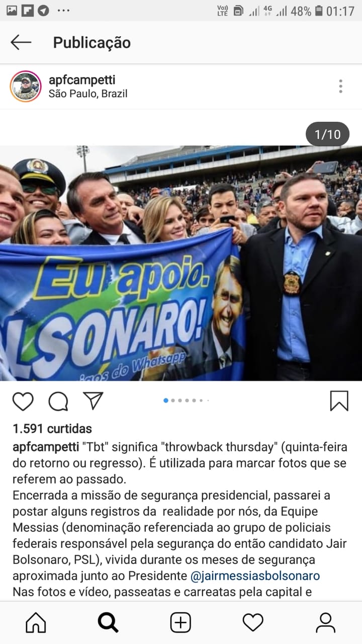Select second dot of carousel indicator
This screenshot has width=362, height=644.
pyautogui.click(x=173, y=401)
